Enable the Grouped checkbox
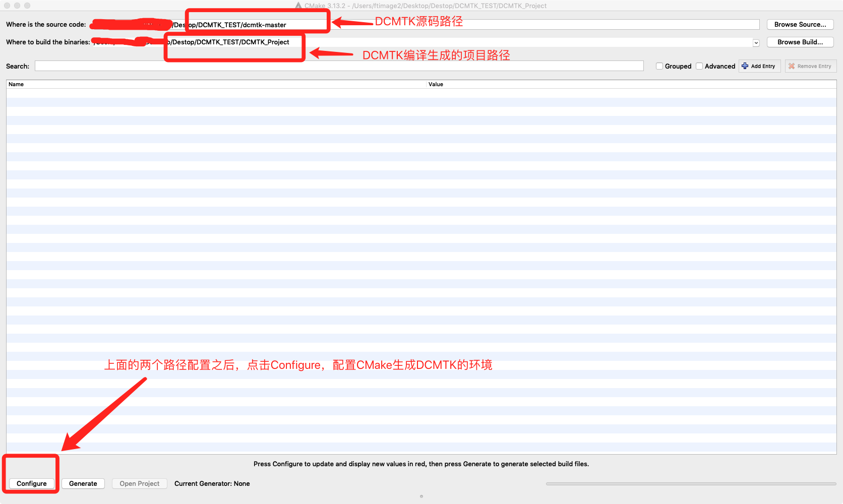This screenshot has width=843, height=504. (659, 66)
